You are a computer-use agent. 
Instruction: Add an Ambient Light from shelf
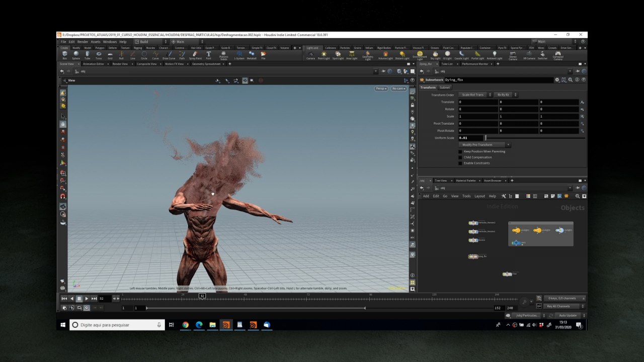[x=494, y=54]
